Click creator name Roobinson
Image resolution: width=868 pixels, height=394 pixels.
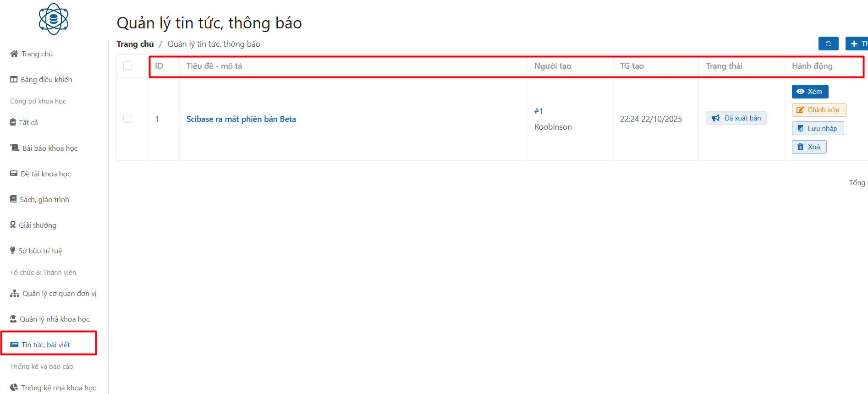(x=553, y=127)
